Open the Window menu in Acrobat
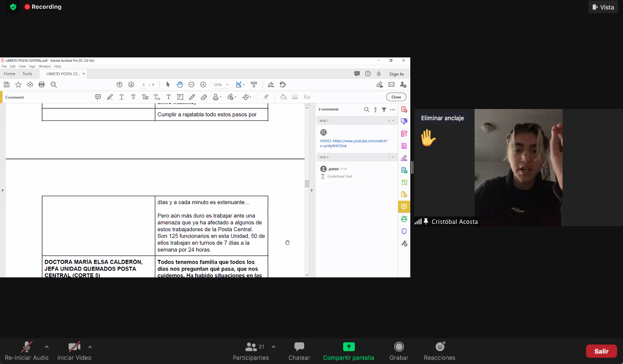Viewport: 623px width, 364px height. [45, 66]
